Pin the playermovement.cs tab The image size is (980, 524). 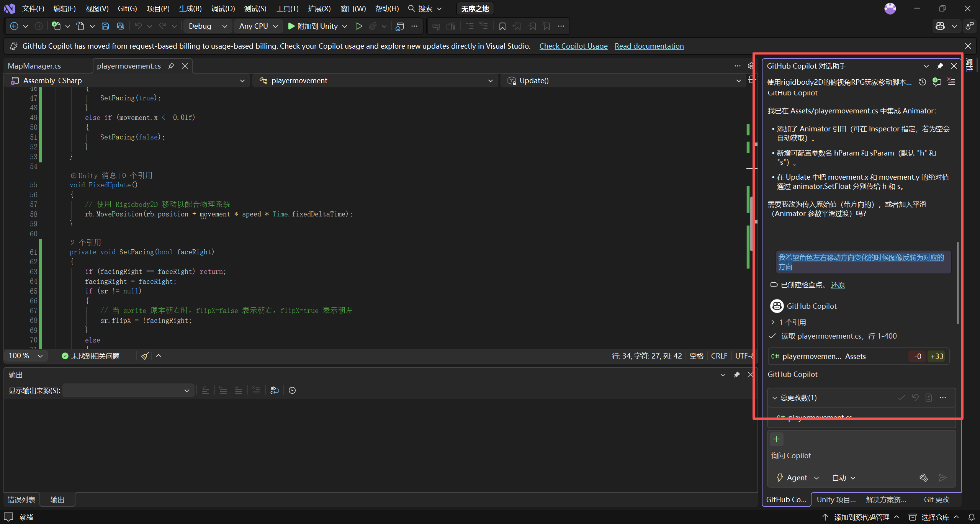171,66
